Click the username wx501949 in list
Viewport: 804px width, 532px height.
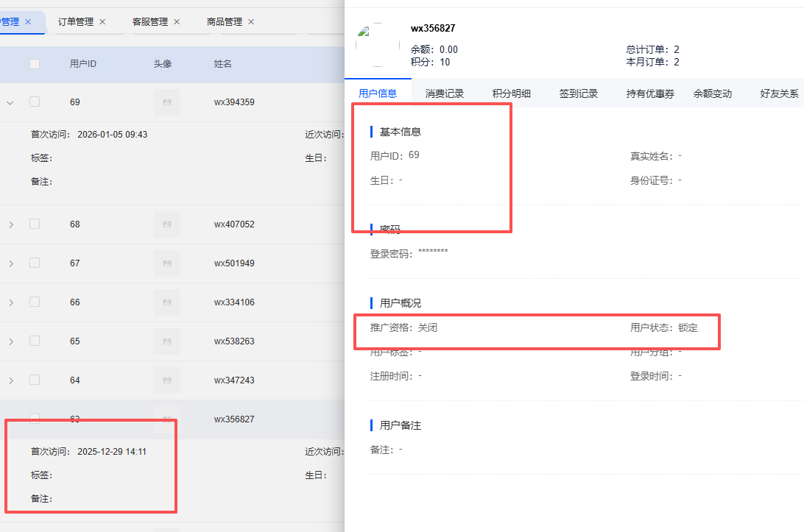pos(234,263)
